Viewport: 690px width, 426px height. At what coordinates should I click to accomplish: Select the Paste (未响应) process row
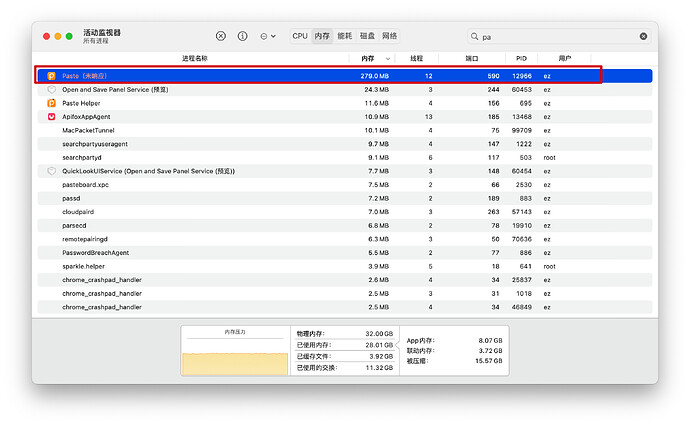pos(345,76)
